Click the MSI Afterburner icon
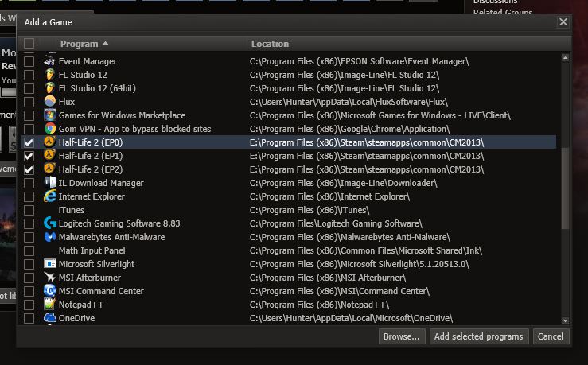The height and width of the screenshot is (365, 588). [49, 278]
